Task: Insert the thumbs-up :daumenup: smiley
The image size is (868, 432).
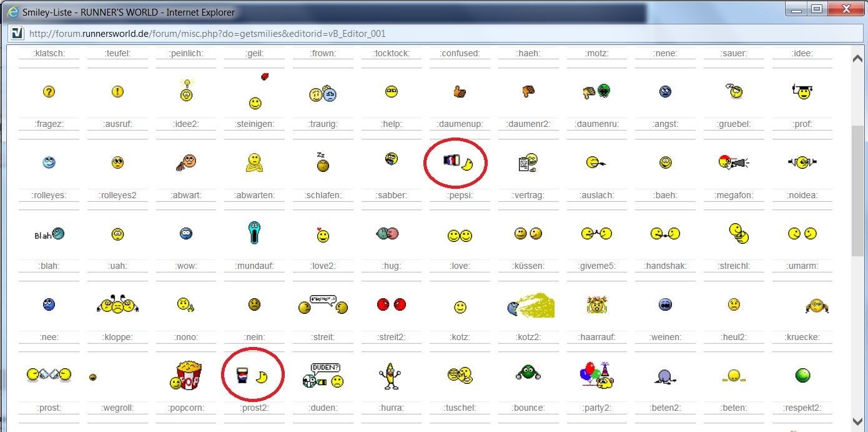Action: click(460, 93)
